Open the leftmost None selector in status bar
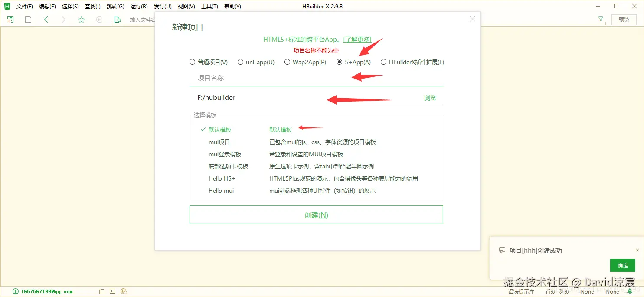The image size is (644, 297). coord(587,291)
